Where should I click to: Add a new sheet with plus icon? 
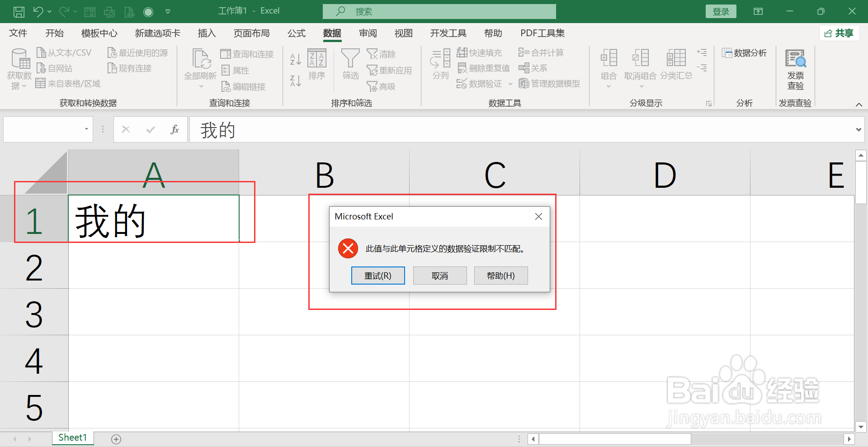point(116,439)
